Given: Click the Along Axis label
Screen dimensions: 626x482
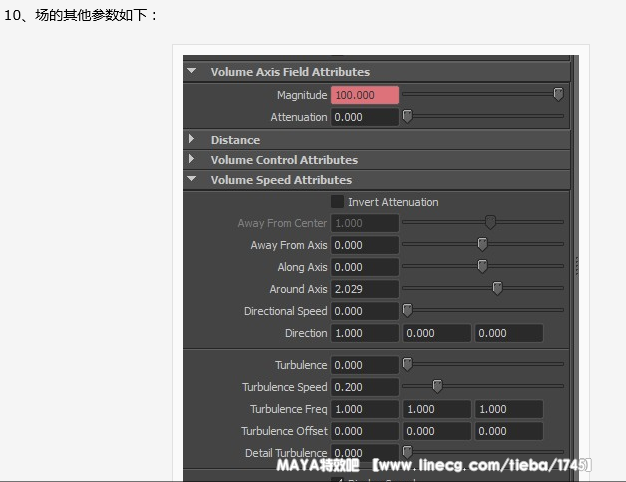Looking at the screenshot, I should point(302,267).
